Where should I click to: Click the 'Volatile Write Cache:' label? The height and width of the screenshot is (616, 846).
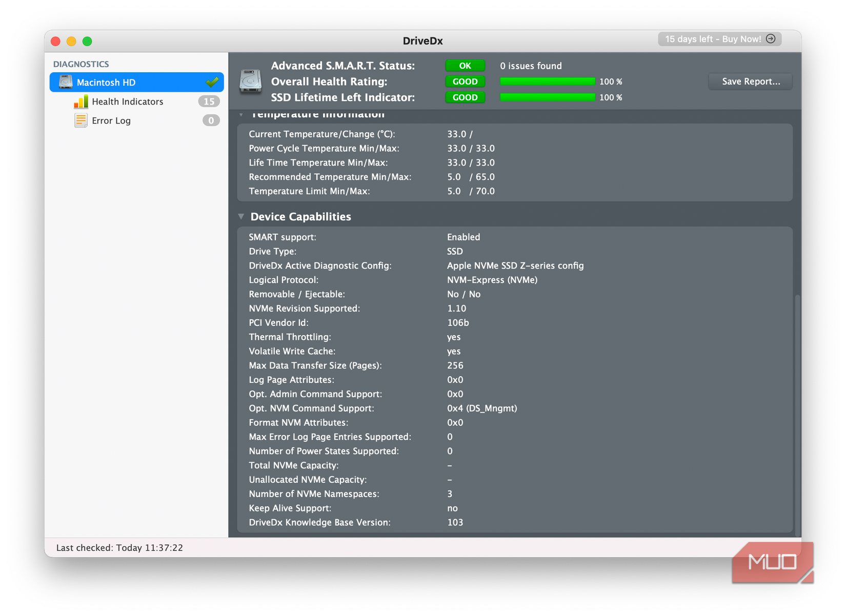coord(292,352)
